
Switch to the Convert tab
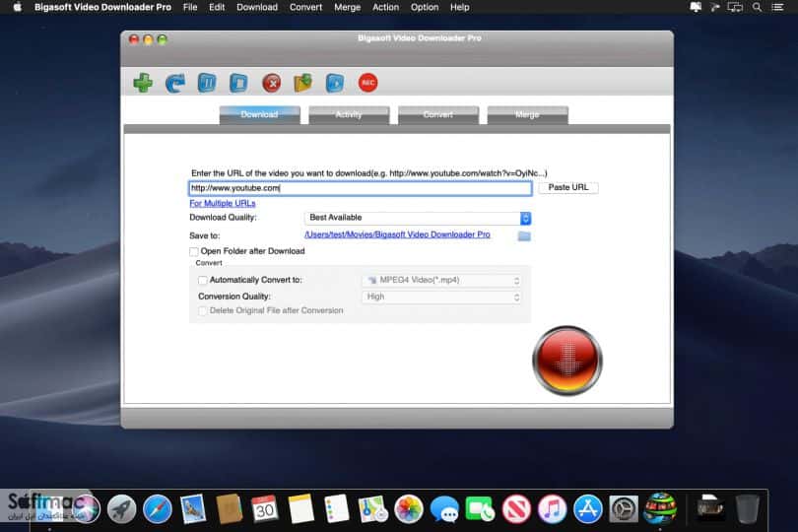point(438,114)
